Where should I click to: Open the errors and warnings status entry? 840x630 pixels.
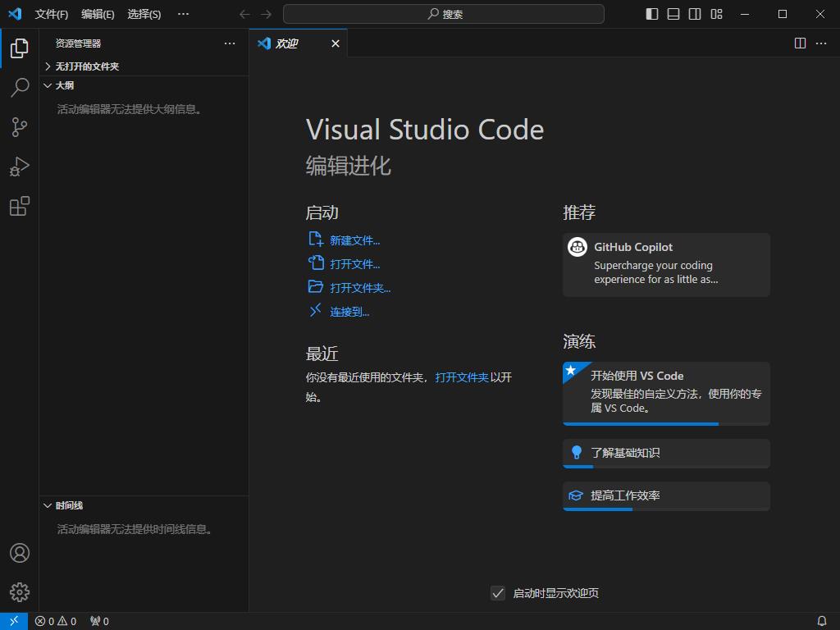point(56,622)
